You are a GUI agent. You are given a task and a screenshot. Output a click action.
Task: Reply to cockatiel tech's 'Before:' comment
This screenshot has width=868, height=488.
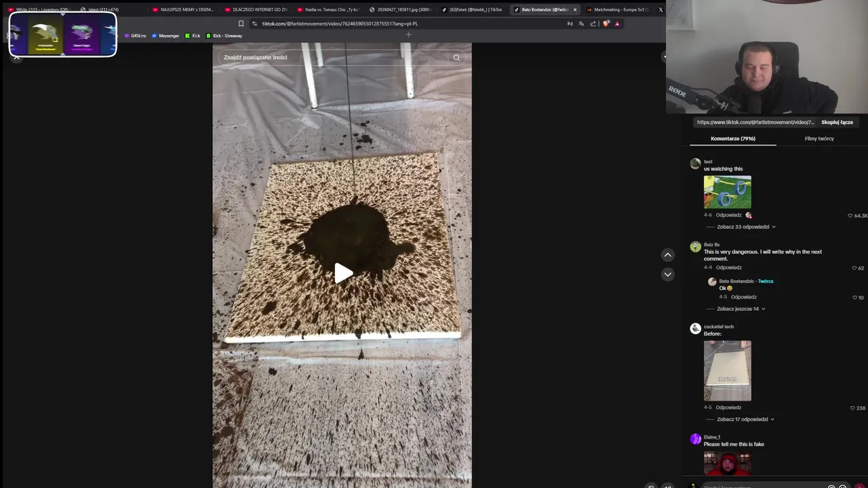click(x=728, y=407)
